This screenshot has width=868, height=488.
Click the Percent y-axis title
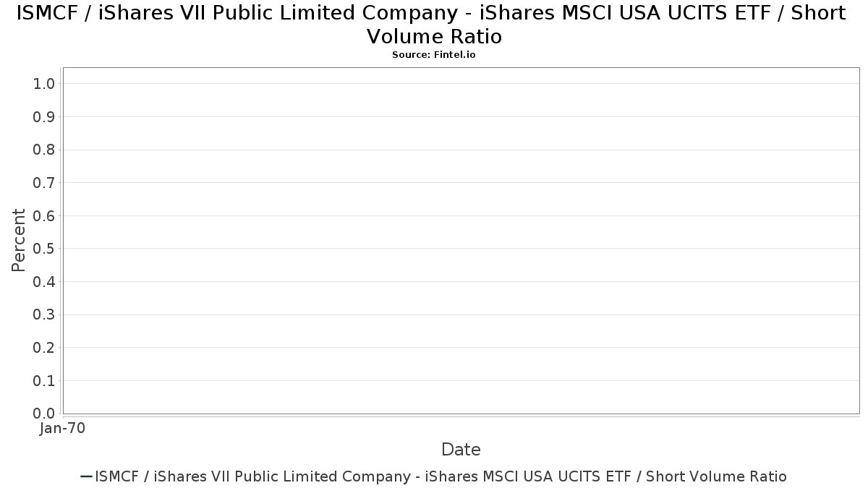19,240
